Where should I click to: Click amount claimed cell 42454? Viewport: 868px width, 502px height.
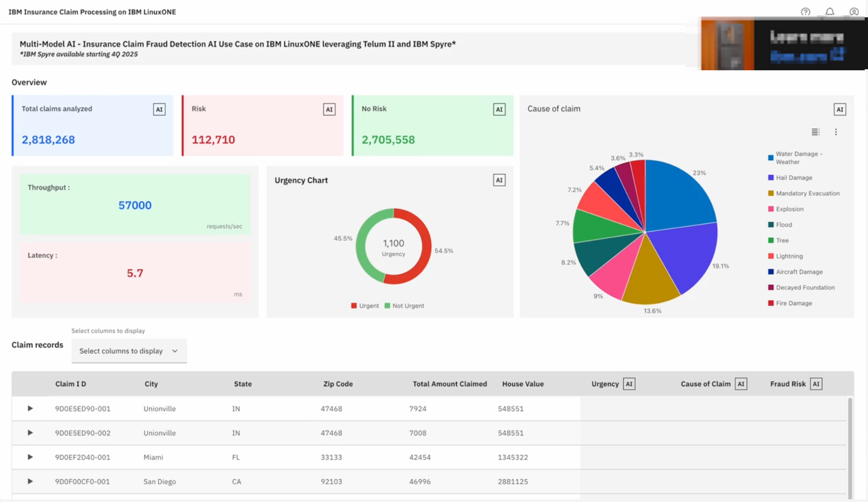click(x=420, y=457)
